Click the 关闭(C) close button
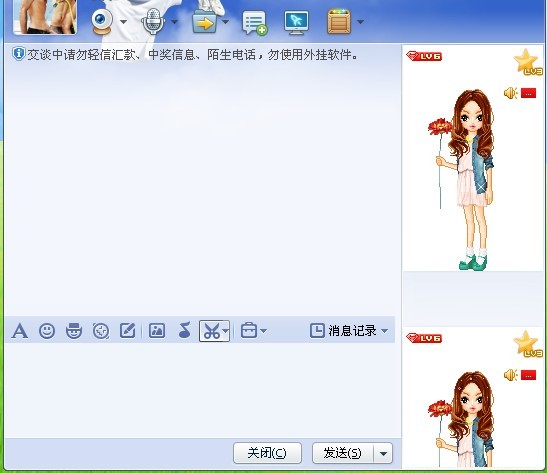This screenshot has height=473, width=547. [267, 453]
